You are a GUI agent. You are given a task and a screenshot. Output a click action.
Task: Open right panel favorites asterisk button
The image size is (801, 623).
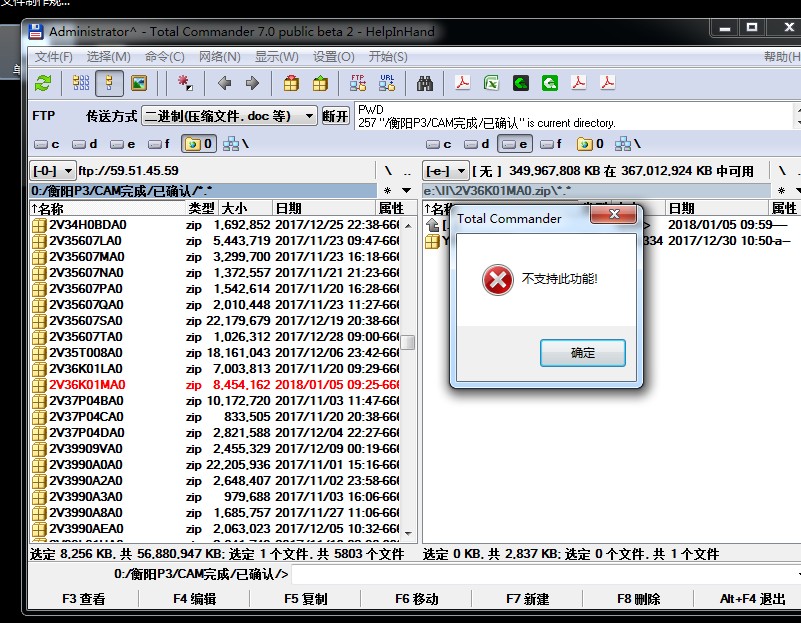tap(781, 191)
